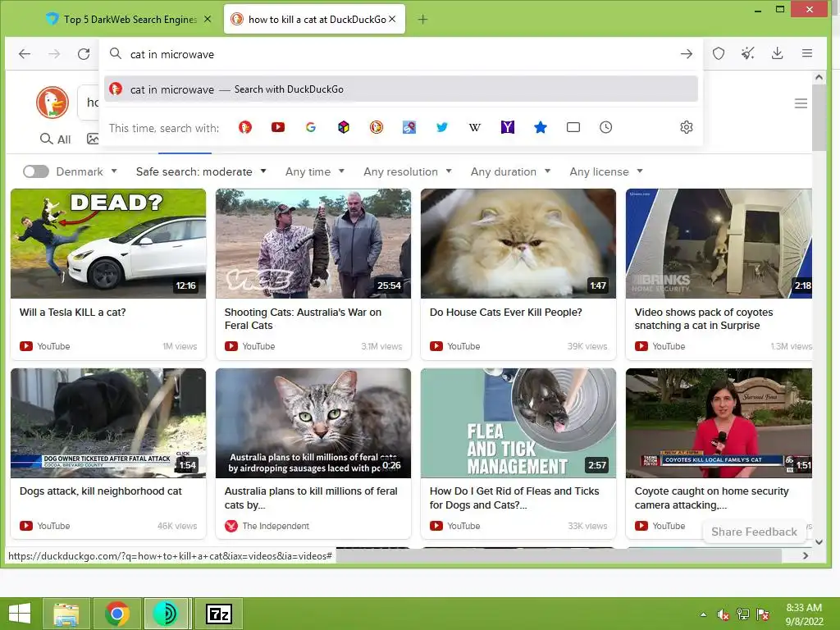Image resolution: width=840 pixels, height=630 pixels.
Task: Click the Action Center flag tray icon
Action: click(x=763, y=614)
